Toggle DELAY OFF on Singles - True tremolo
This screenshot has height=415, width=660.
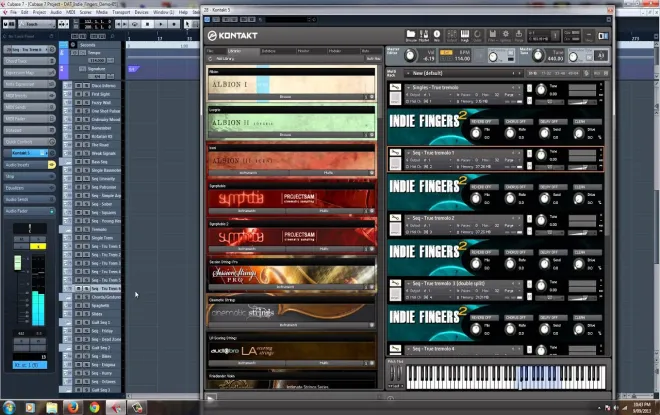pyautogui.click(x=551, y=122)
